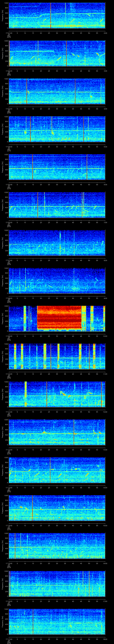Image resolution: width=114 pixels, height=644 pixels.
Task: Select the spectrogram panel starting at 17:16:00
Action: 57,584
